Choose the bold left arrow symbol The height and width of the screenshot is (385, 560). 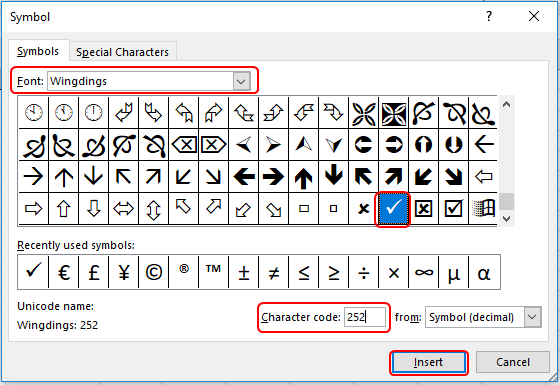point(244,177)
